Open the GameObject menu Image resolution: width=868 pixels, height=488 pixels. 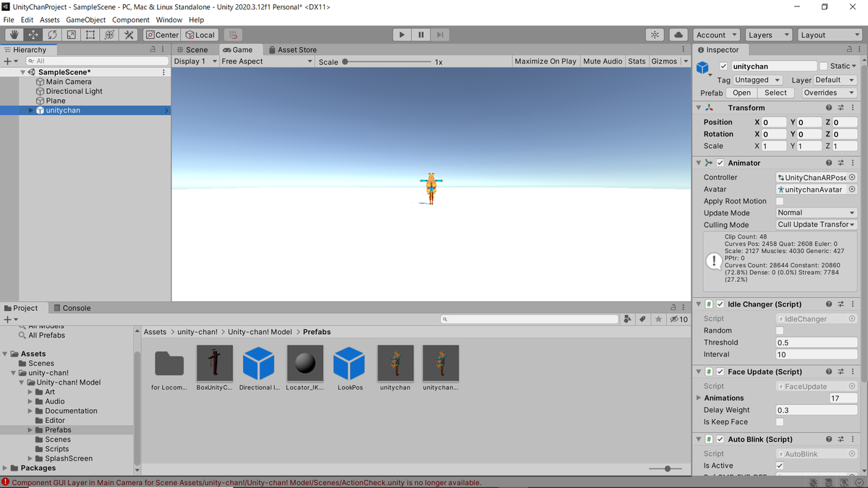coord(85,20)
